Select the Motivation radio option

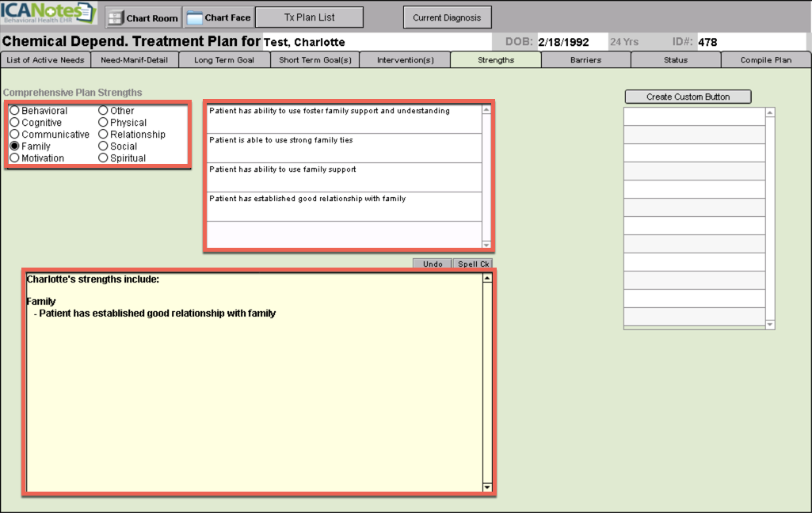pos(14,158)
